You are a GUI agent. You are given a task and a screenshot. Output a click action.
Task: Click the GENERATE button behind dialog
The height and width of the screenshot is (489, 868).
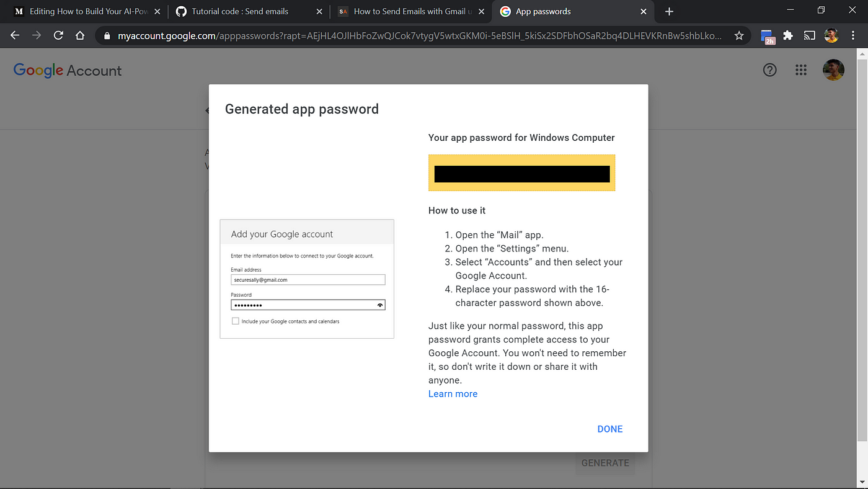coord(605,463)
